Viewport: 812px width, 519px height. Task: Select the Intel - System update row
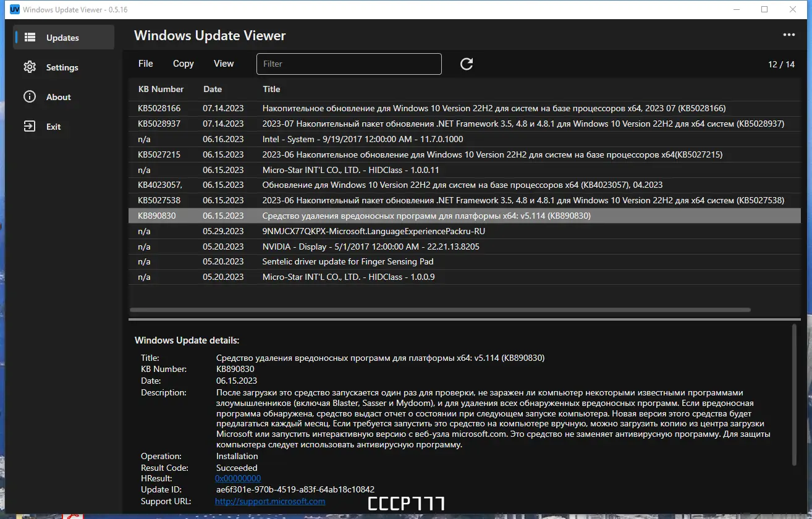tap(465, 139)
